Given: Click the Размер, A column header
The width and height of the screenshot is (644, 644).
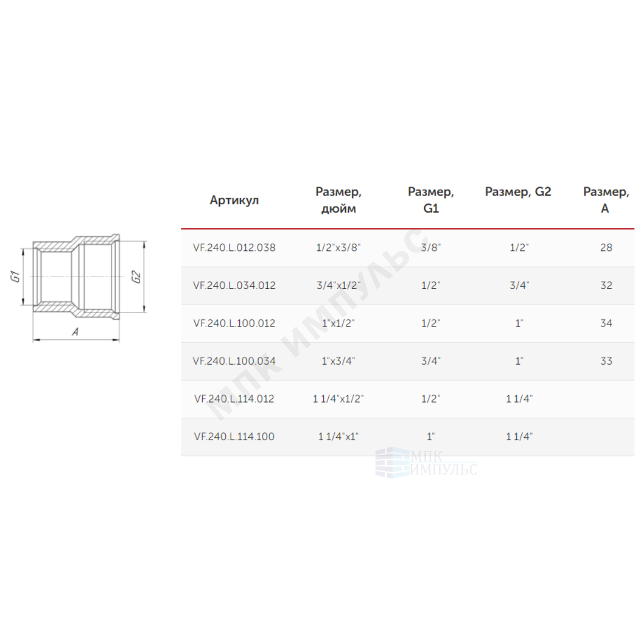Looking at the screenshot, I should click(606, 200).
